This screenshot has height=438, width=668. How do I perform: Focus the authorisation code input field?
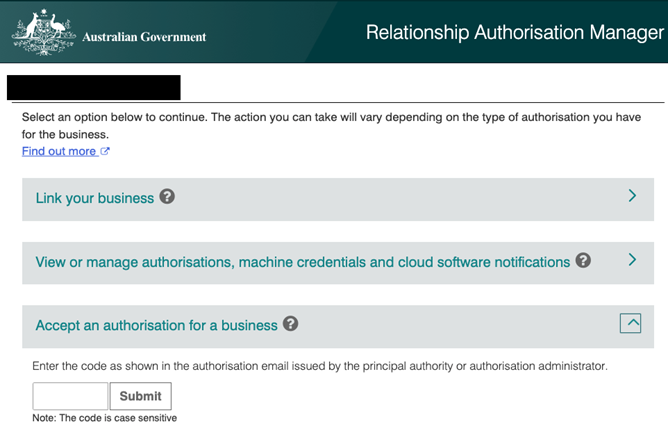pos(70,396)
